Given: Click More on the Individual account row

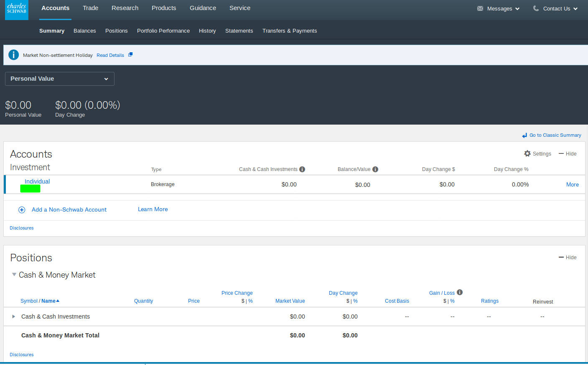Looking at the screenshot, I should click(573, 184).
